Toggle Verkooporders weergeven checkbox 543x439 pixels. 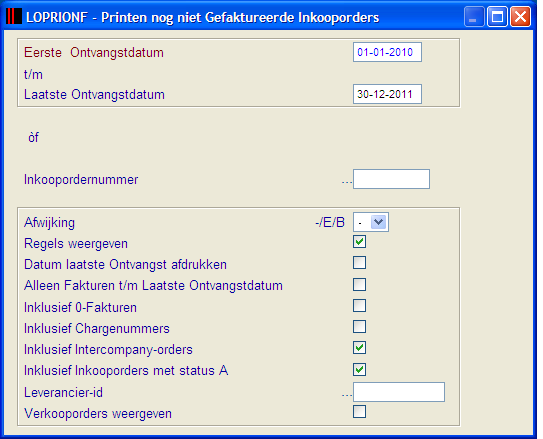click(x=359, y=412)
